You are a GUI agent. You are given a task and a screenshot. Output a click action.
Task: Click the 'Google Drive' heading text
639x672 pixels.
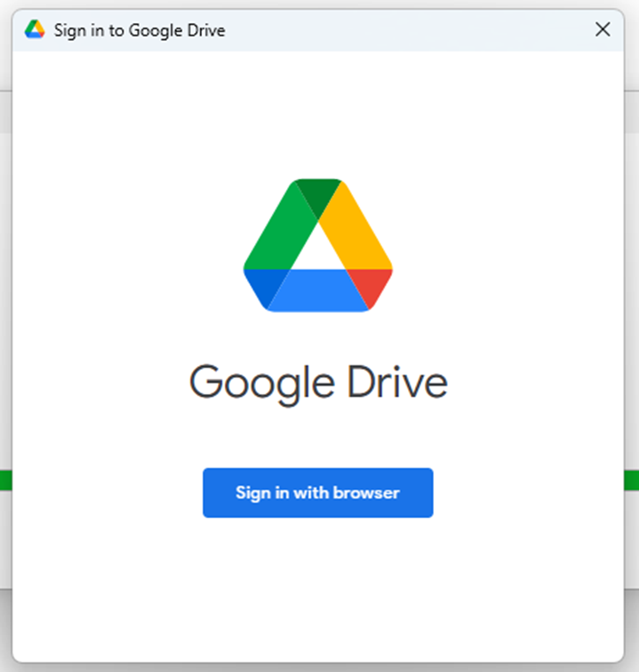(318, 384)
